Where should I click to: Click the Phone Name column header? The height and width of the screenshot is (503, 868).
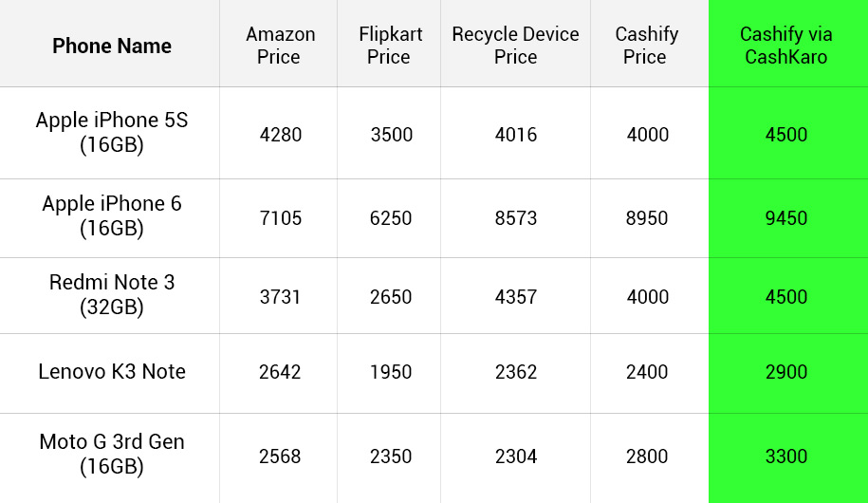(112, 46)
